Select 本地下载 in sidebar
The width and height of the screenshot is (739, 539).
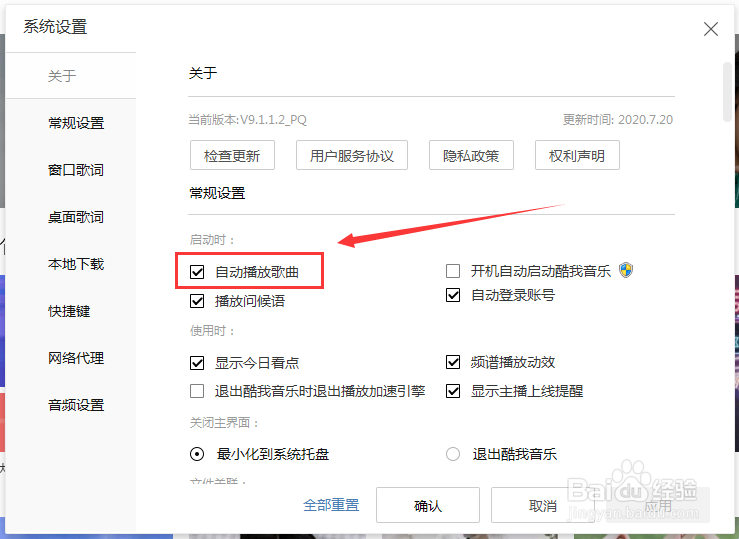76,264
